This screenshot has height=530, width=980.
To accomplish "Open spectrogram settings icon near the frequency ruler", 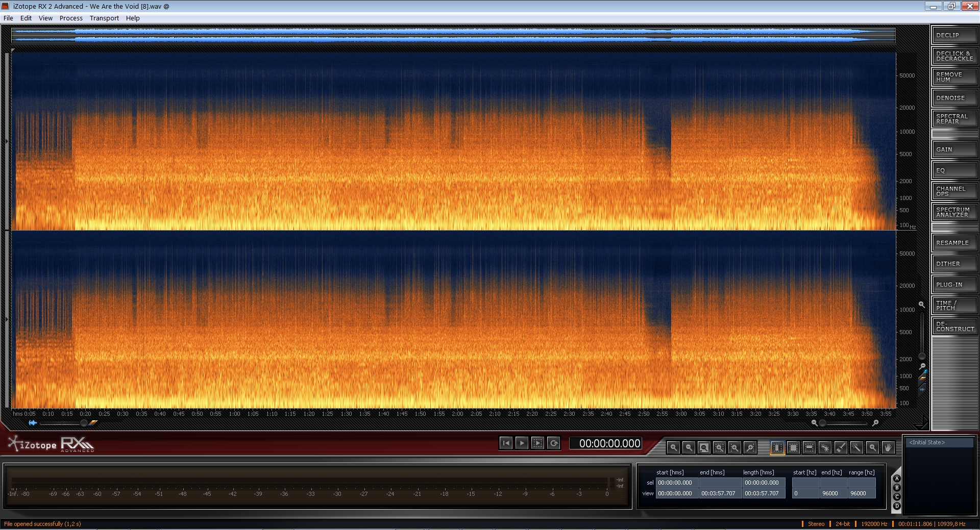I will coord(922,378).
